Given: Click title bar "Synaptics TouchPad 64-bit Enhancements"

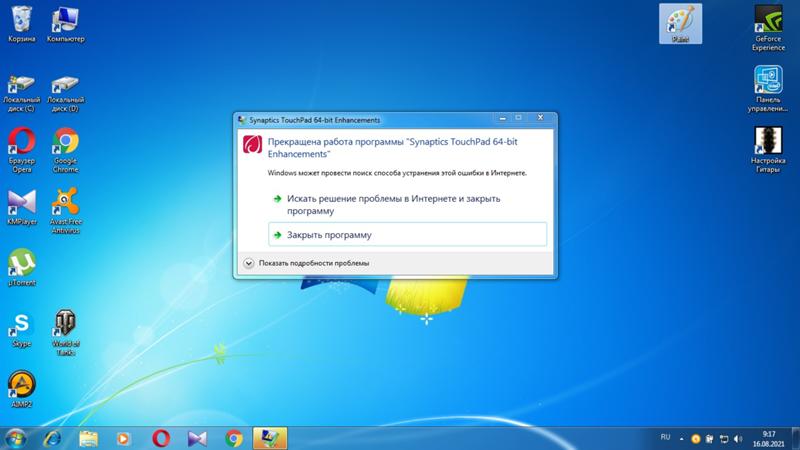Looking at the screenshot, I should coord(315,120).
